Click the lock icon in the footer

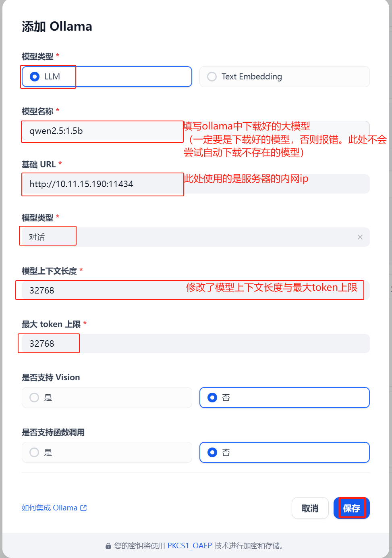(x=108, y=546)
